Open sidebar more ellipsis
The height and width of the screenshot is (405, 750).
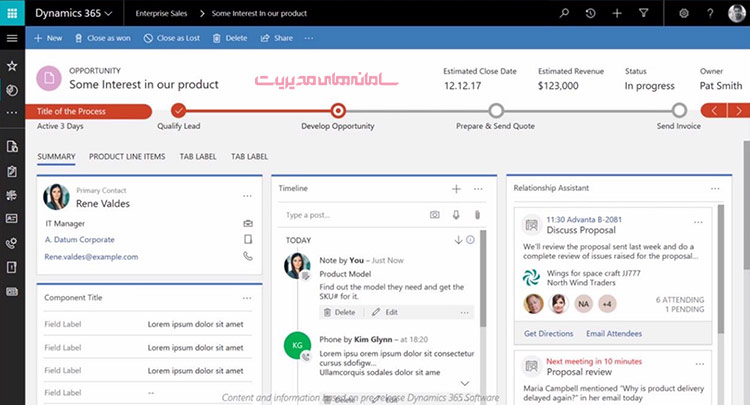click(12, 113)
